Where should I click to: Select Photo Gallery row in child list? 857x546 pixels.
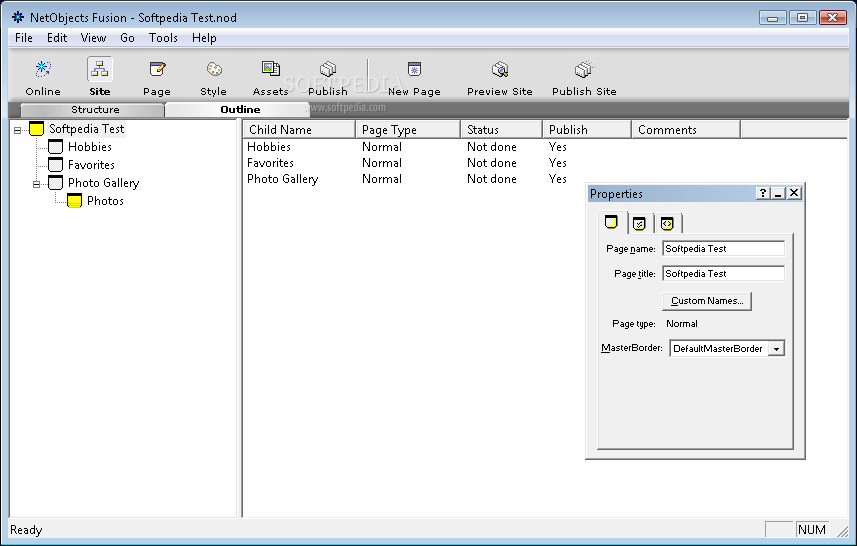(x=282, y=179)
